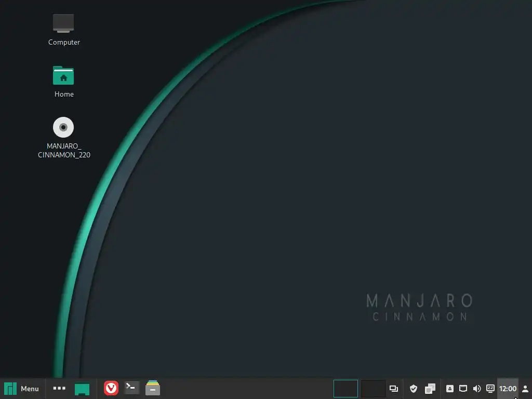This screenshot has height=399, width=532.
Task: Switch to first workspace in switcher
Action: [345, 389]
